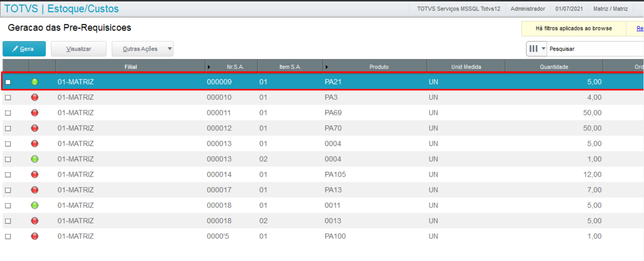Click the Item S.A. column header
The image size is (644, 261).
coord(290,67)
